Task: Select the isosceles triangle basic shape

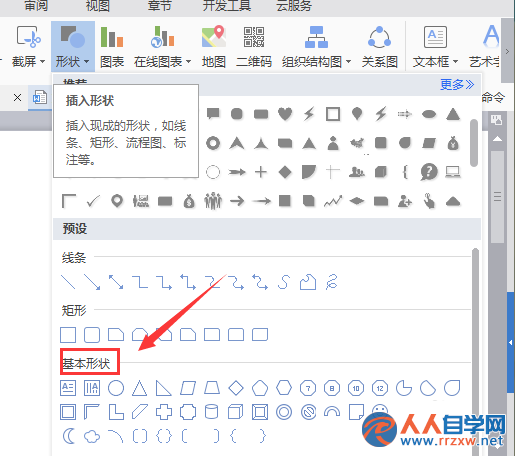Action: click(x=140, y=388)
